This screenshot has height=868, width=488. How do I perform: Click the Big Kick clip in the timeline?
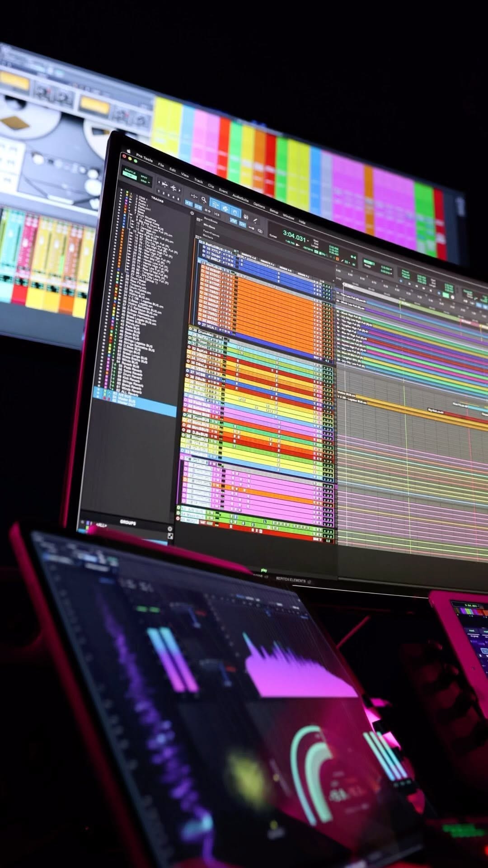tap(436, 411)
